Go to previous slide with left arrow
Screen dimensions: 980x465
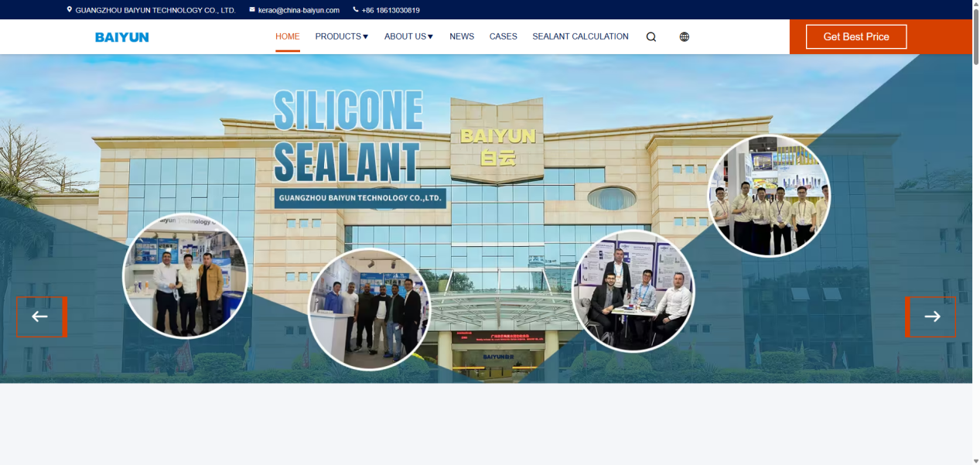click(x=42, y=316)
